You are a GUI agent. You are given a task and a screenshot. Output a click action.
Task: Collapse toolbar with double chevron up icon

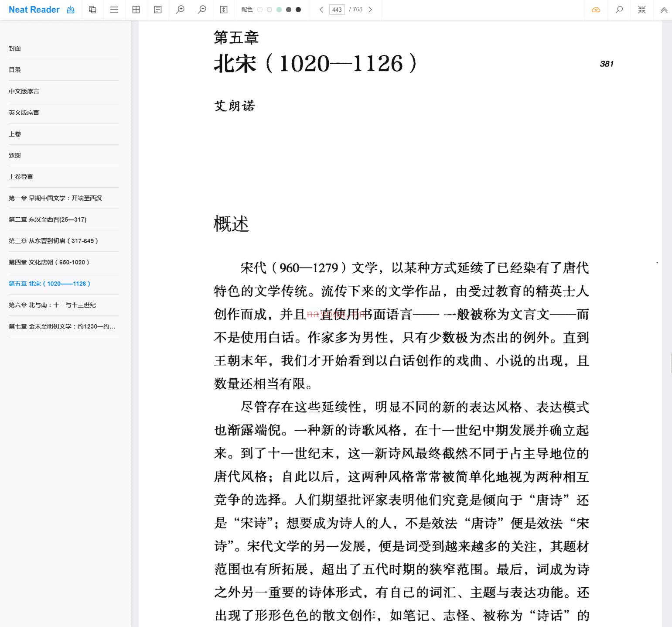click(664, 10)
